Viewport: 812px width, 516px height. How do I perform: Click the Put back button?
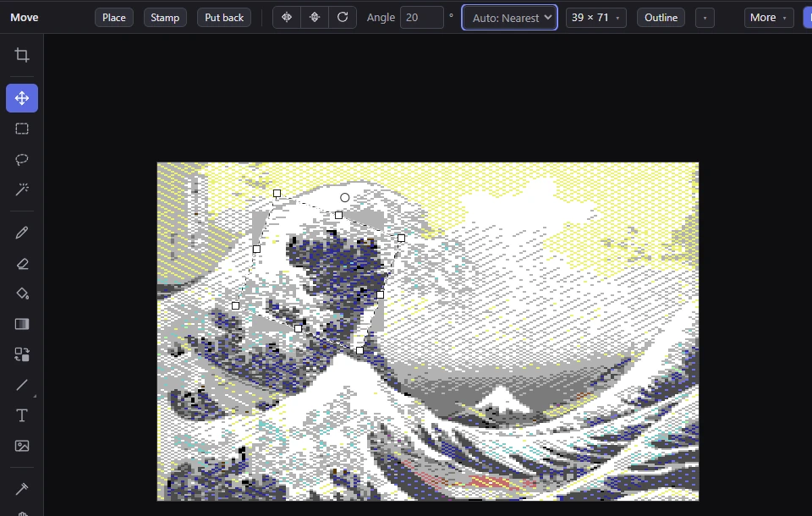coord(224,18)
